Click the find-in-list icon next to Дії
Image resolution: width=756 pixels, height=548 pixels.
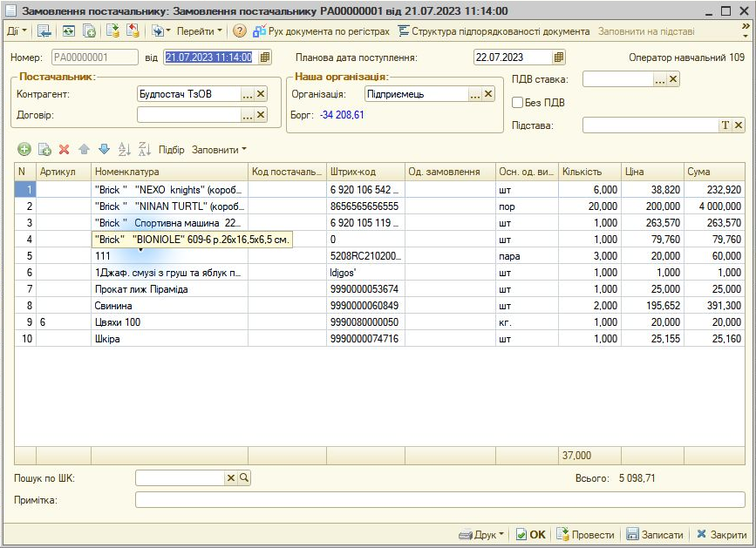44,31
